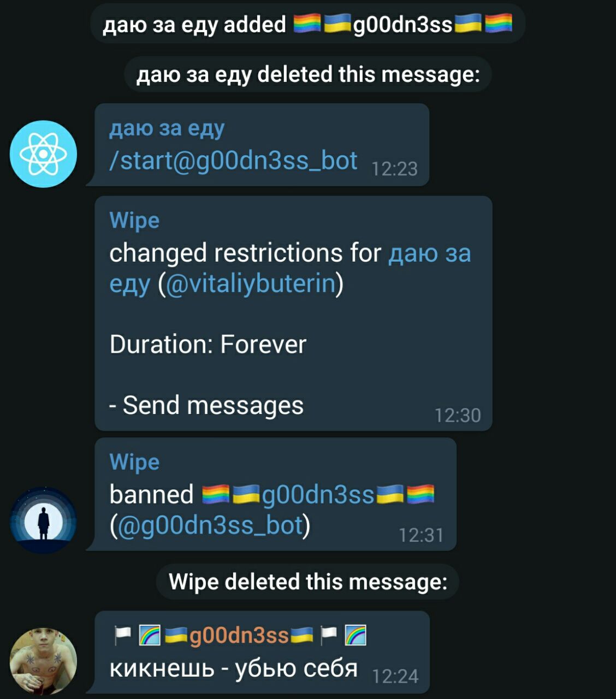Open the @vitaliybuterin username link
Viewport: 616px width, 699px height.
[x=250, y=283]
